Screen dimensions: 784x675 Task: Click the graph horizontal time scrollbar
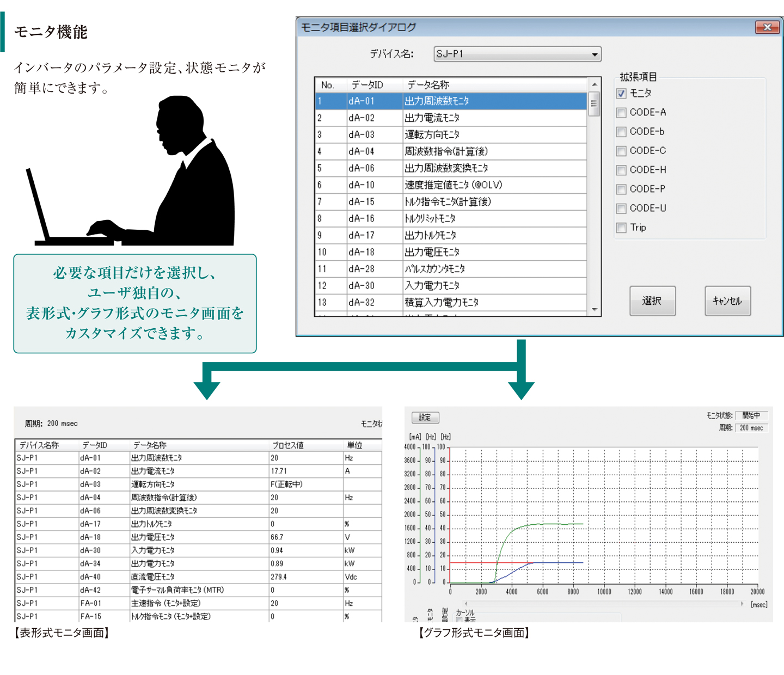tap(604, 604)
